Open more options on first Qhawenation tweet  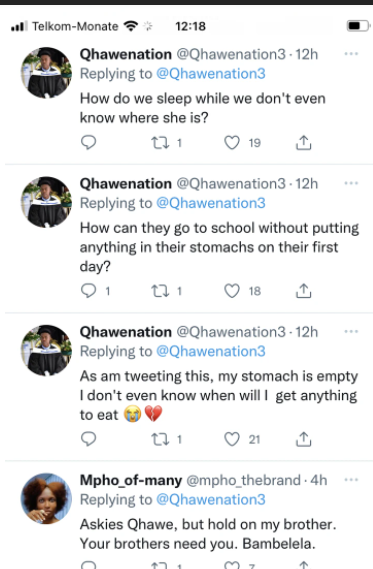(x=351, y=54)
